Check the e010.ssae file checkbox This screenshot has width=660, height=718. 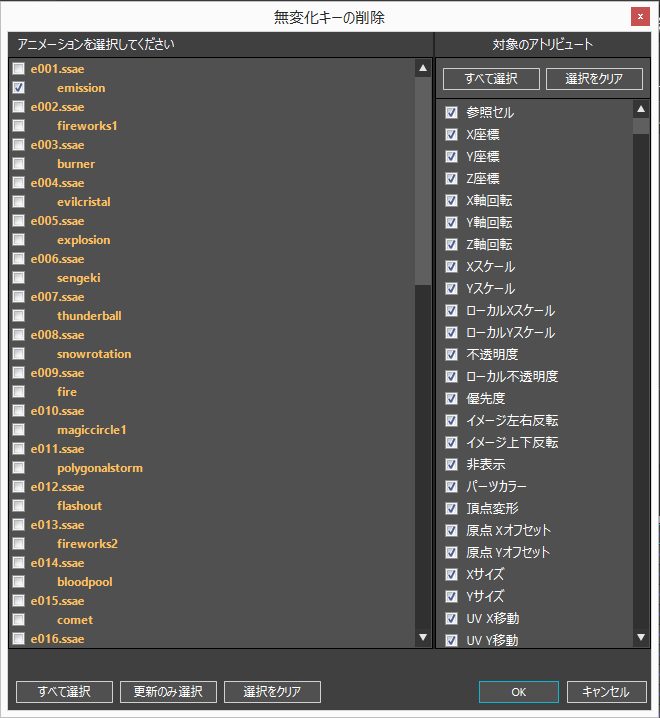[18, 411]
